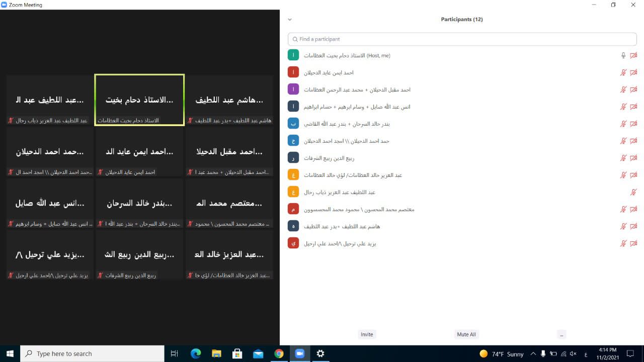This screenshot has height=362, width=644.
Task: Unmute عبد اللطيف عبد العزيز ذياب رحال
Action: pos(633,192)
